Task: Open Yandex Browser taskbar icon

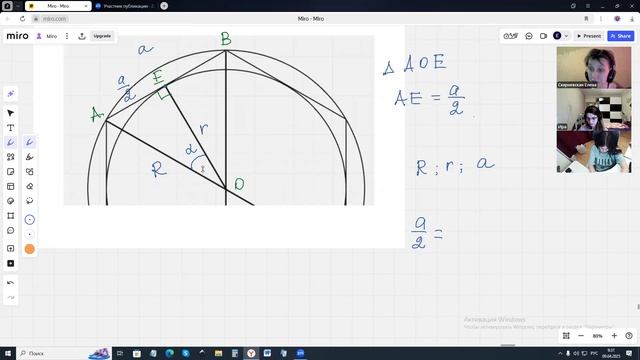Action: (x=251, y=353)
